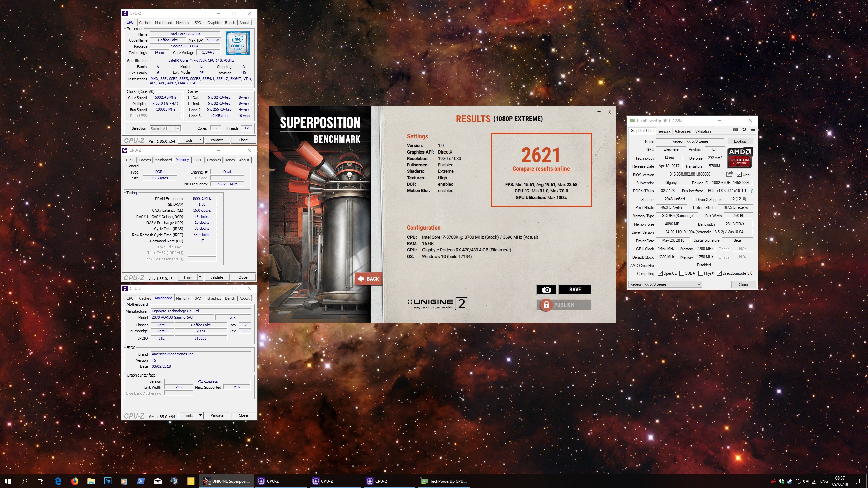Click the UNIGINE Superposition taskbar button
Viewport: 868px width, 488px height.
click(226, 481)
